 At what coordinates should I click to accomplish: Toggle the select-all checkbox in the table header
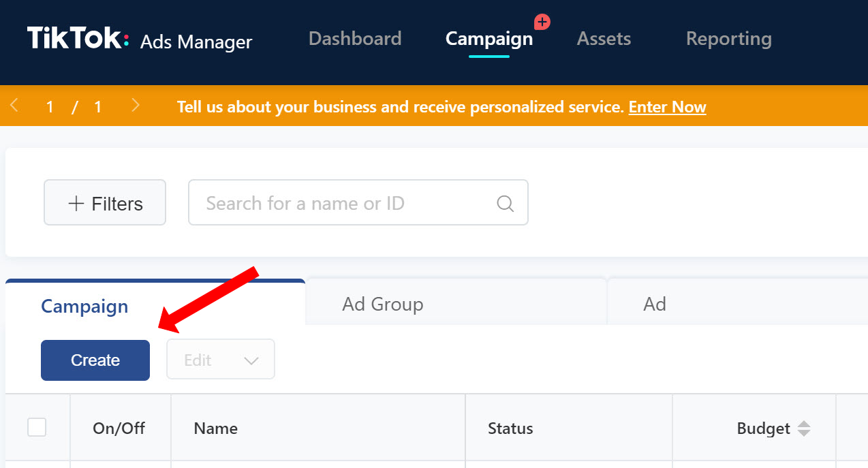(x=37, y=427)
